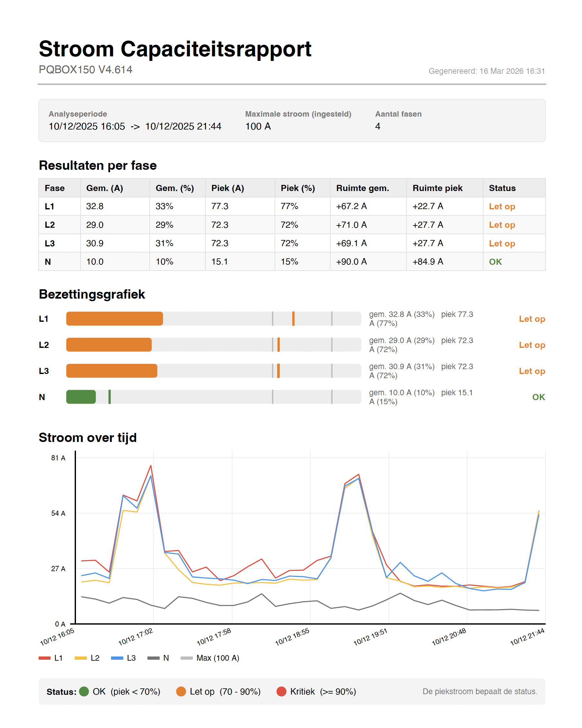Click the L3 blue legend marker
The image size is (582, 728).
(117, 658)
